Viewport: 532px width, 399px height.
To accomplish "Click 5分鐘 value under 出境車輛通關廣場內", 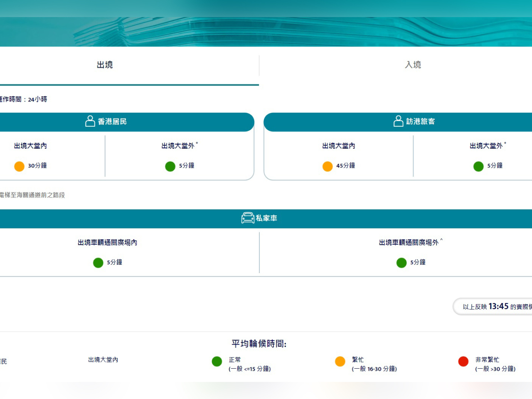I will click(115, 262).
